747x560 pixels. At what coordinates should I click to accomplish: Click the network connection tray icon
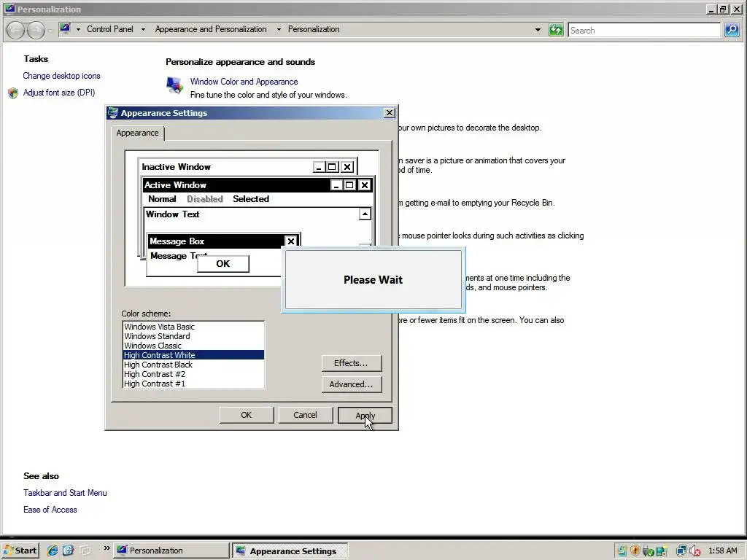(x=681, y=551)
